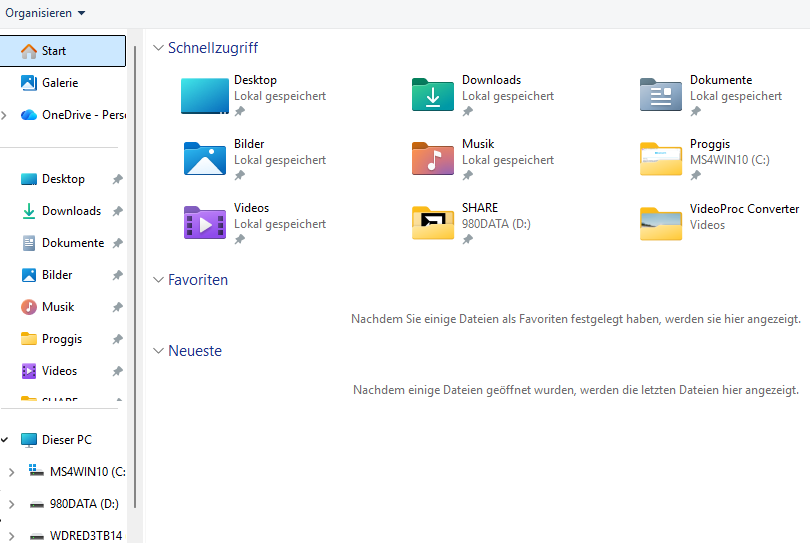Select the "VideoProc Converter" name label
The image size is (810, 548).
[x=744, y=209]
